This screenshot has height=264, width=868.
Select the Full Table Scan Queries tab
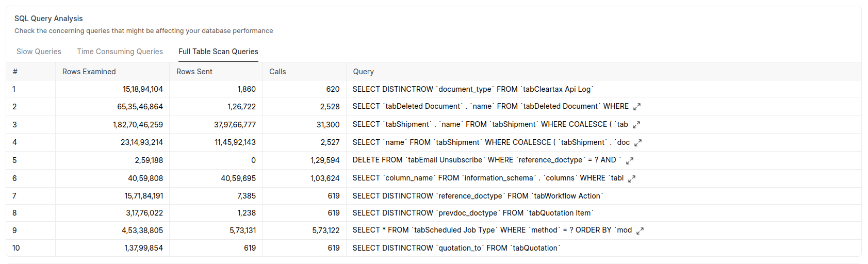tap(218, 52)
